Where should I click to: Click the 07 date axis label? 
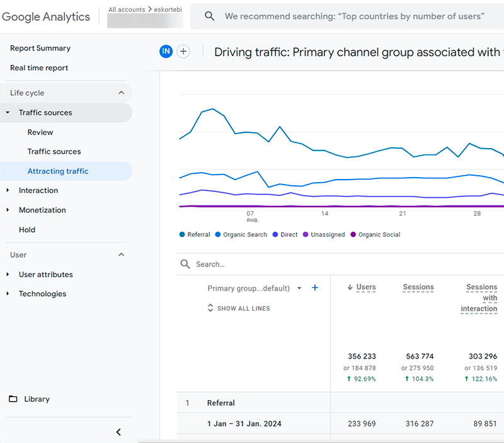(250, 213)
